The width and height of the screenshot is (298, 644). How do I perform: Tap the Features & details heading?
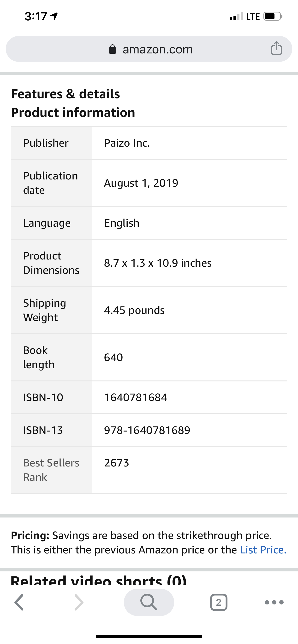coord(65,94)
